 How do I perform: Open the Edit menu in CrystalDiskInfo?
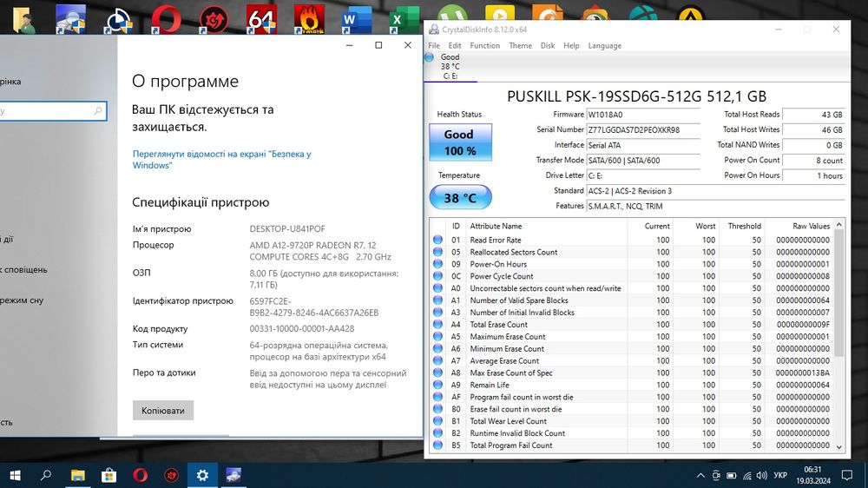(455, 45)
